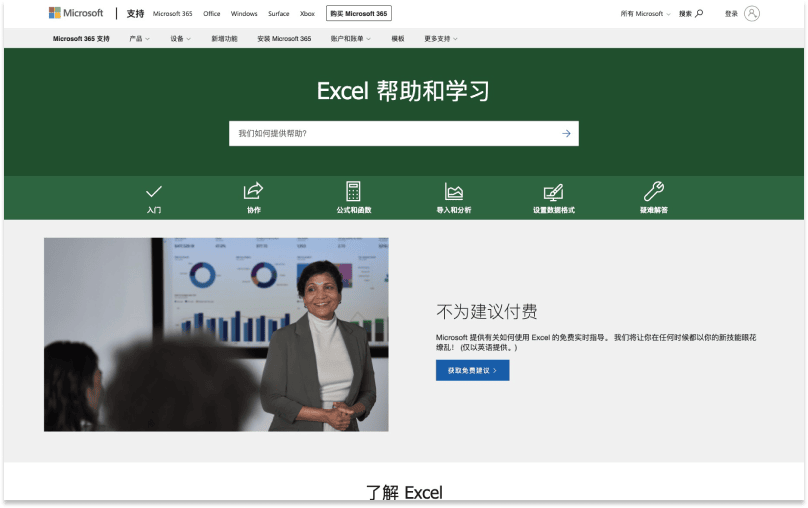This screenshot has height=508, width=808.
Task: Open 入门 checkmark category
Action: pos(154,198)
